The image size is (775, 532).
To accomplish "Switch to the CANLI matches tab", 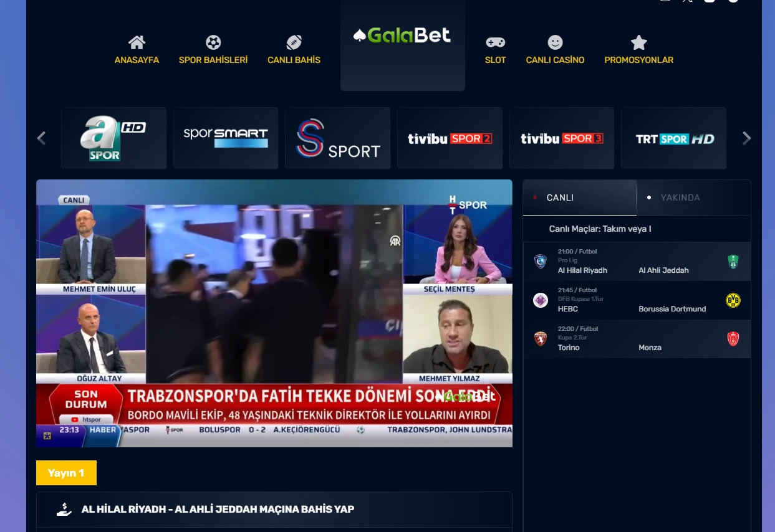I will click(x=580, y=197).
